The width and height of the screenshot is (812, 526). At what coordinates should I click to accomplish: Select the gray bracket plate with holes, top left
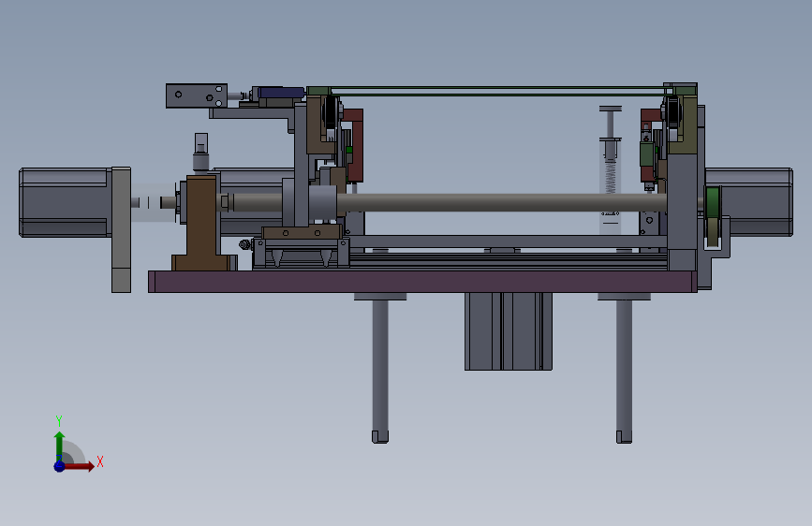click(197, 95)
